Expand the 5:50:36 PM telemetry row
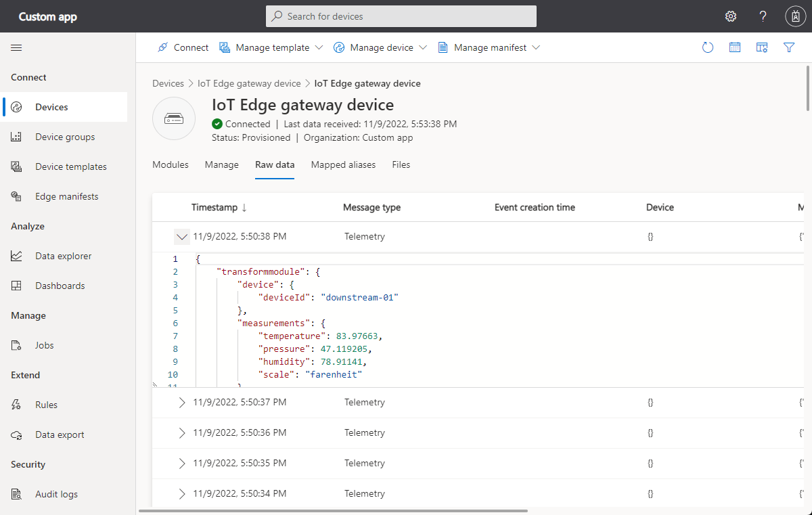The width and height of the screenshot is (812, 515). 181,433
